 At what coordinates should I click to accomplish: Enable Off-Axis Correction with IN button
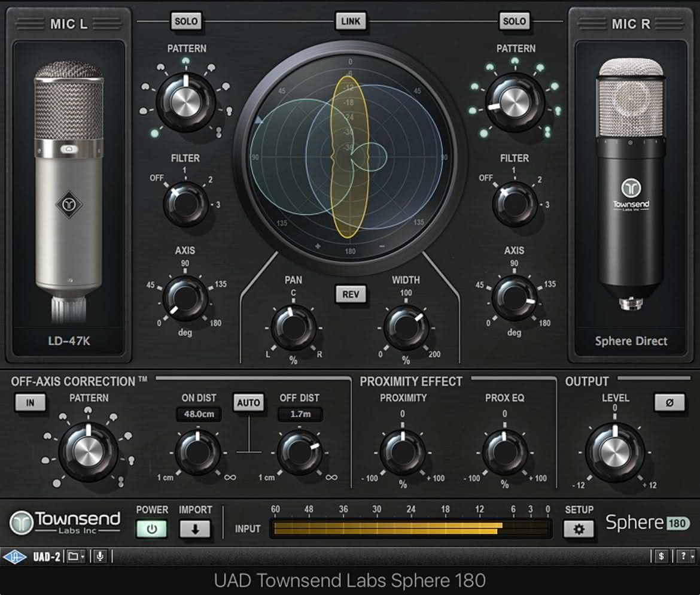click(30, 402)
